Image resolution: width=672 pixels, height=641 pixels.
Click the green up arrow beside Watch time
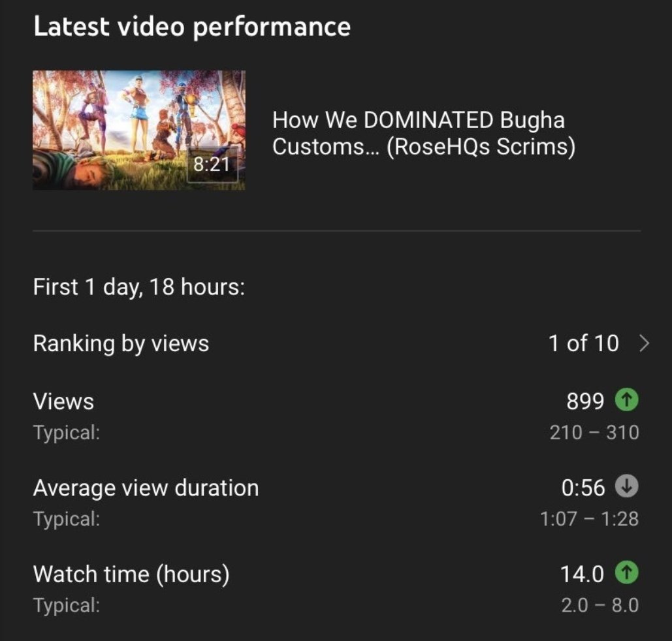(626, 573)
